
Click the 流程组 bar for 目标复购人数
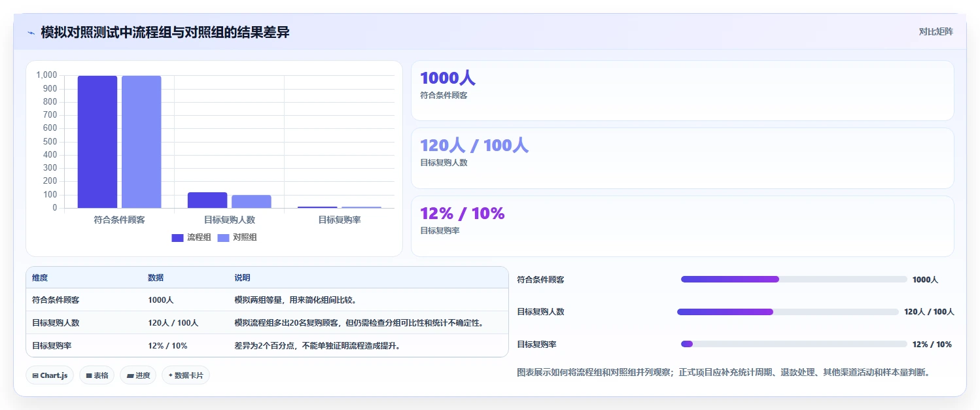pyautogui.click(x=207, y=200)
